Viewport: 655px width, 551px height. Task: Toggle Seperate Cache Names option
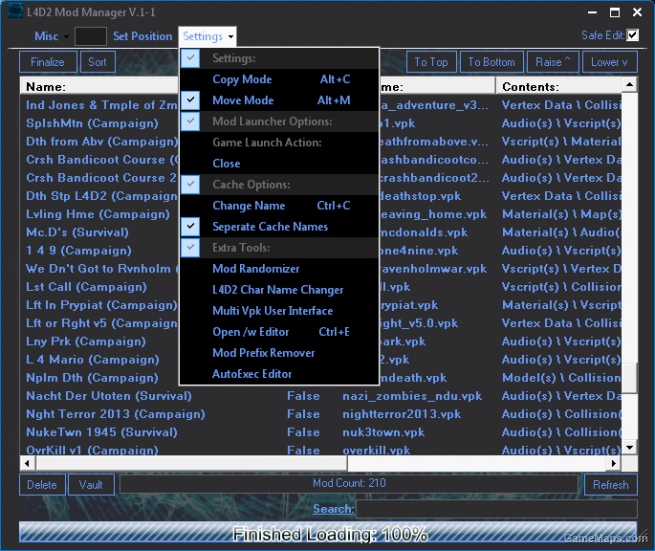click(x=279, y=227)
